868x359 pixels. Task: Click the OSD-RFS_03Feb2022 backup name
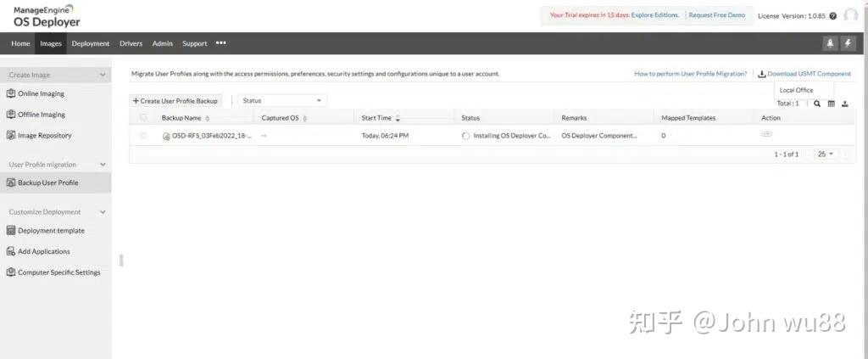coord(211,136)
